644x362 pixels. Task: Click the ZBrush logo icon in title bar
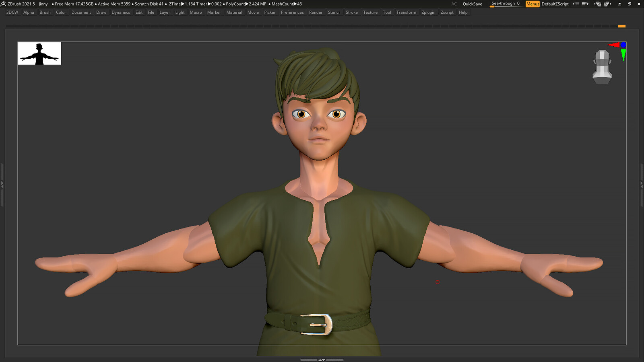pos(3,4)
